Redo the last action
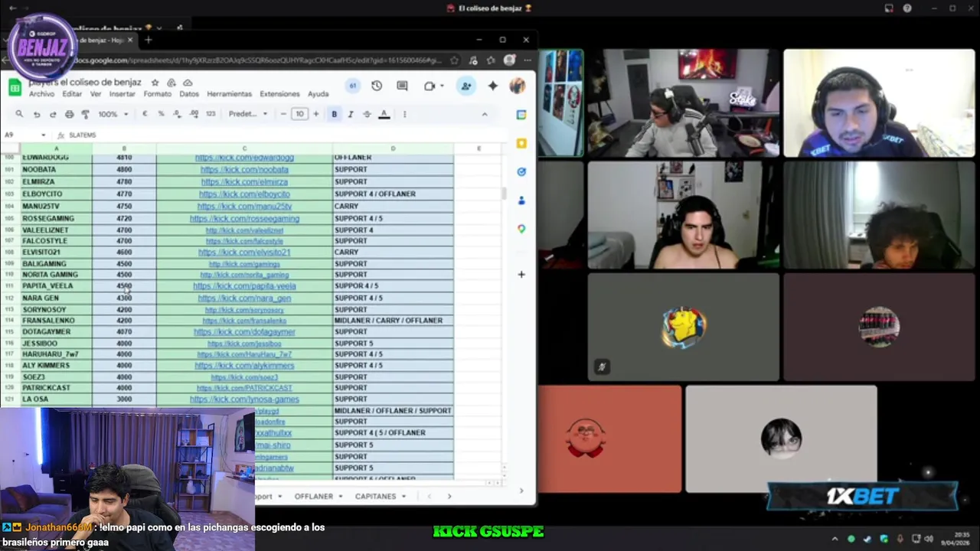The height and width of the screenshot is (551, 980). tap(53, 114)
